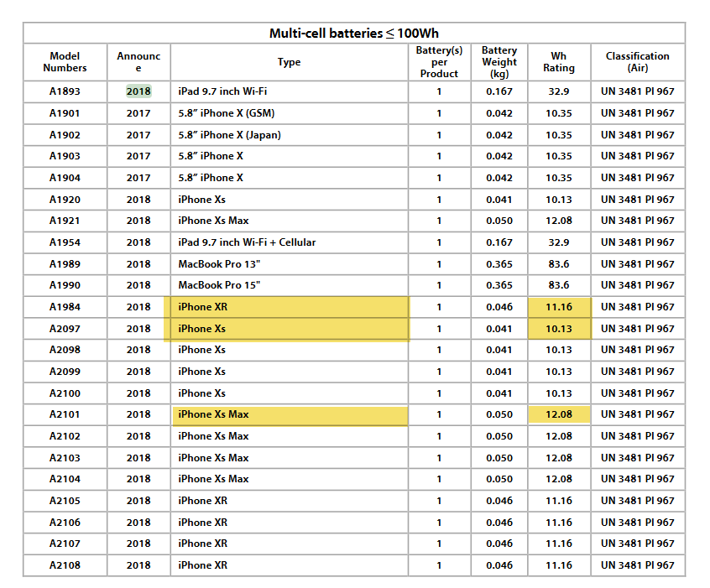This screenshot has width=710, height=588.
Task: Select model number A2105
Action: point(65,501)
